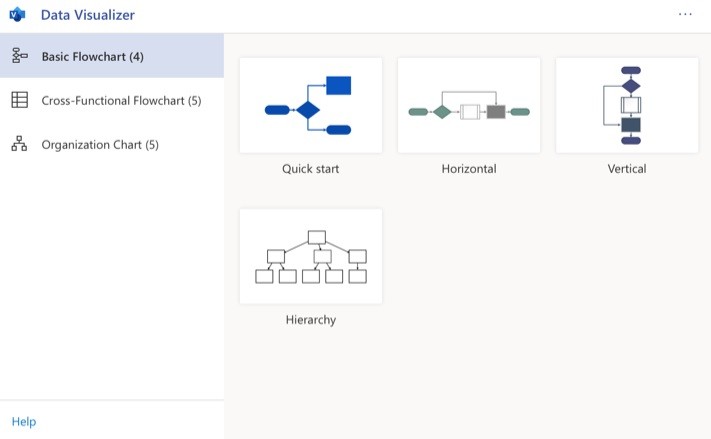Click the blue diamond in Quick start preview
The width and height of the screenshot is (711, 439).
click(x=308, y=110)
